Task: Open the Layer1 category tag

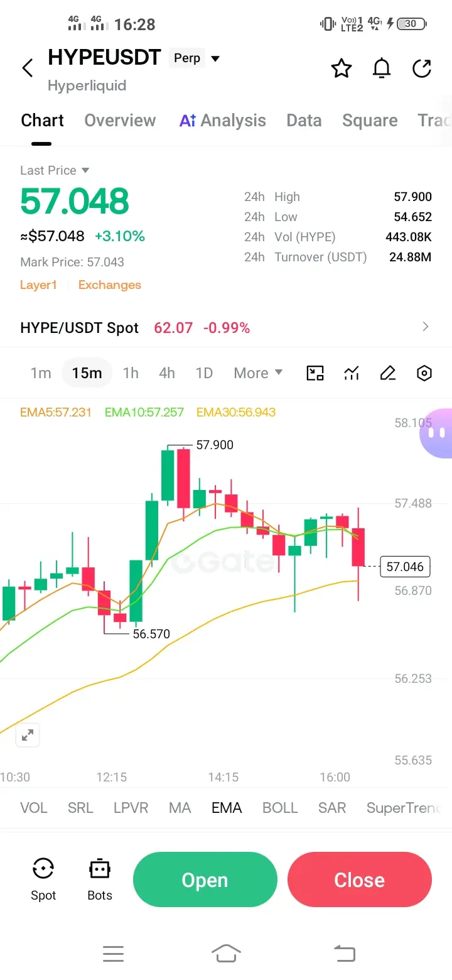Action: point(38,285)
